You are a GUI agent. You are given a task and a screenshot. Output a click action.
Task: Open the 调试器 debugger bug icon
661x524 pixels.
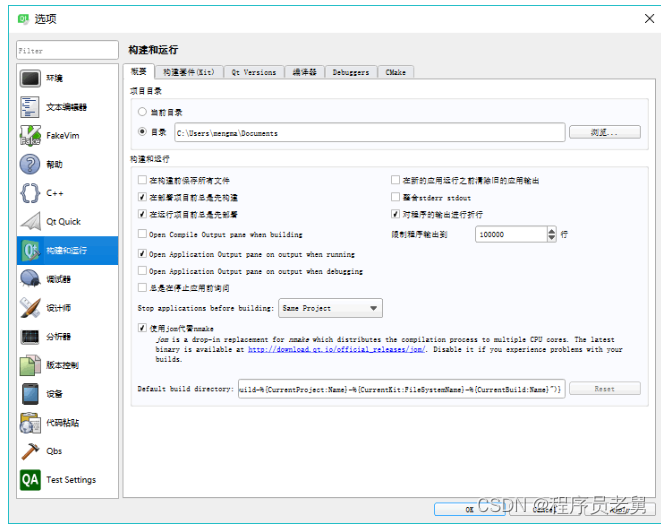30,279
